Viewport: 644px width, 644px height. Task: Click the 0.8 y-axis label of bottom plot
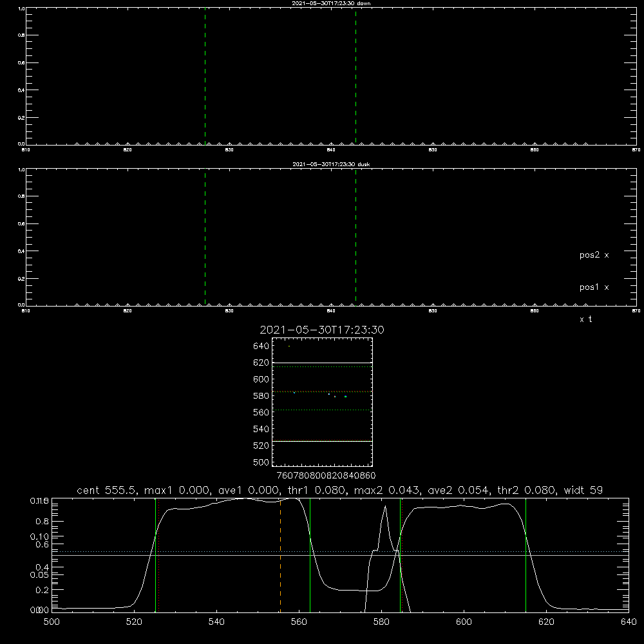pyautogui.click(x=43, y=522)
